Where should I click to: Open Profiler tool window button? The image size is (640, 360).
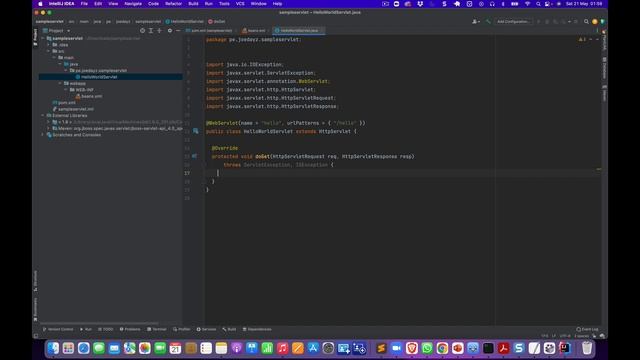coord(182,329)
